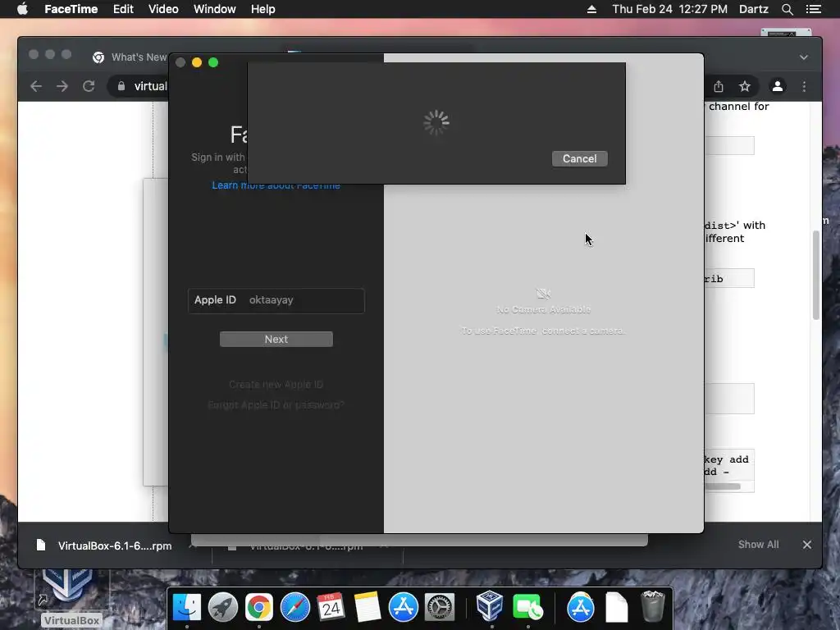Zoom the FaceTime window with green button
This screenshot has width=840, height=630.
[213, 62]
